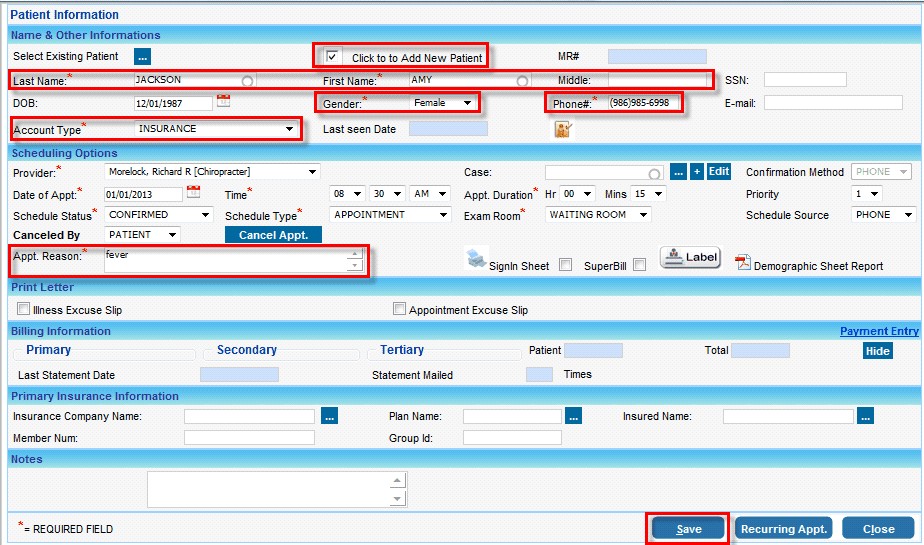Open the Payment Entry link

(878, 331)
